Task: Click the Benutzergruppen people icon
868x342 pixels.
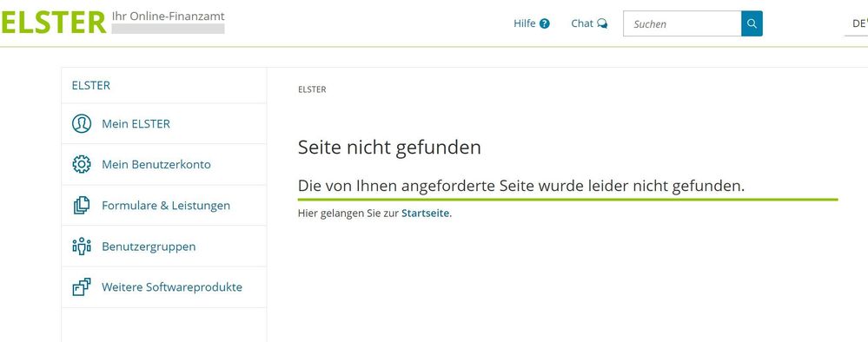Action: [x=82, y=247]
